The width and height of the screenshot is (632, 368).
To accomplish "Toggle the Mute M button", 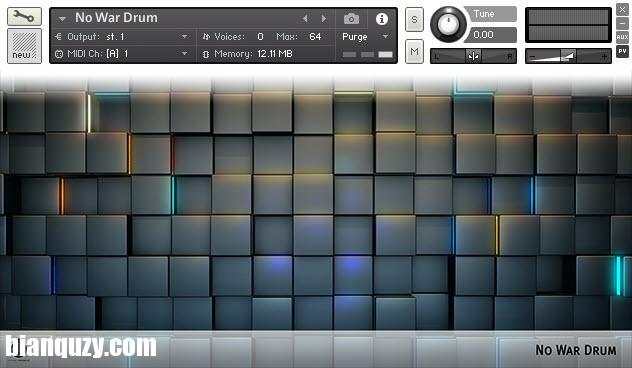I will pyautogui.click(x=414, y=51).
